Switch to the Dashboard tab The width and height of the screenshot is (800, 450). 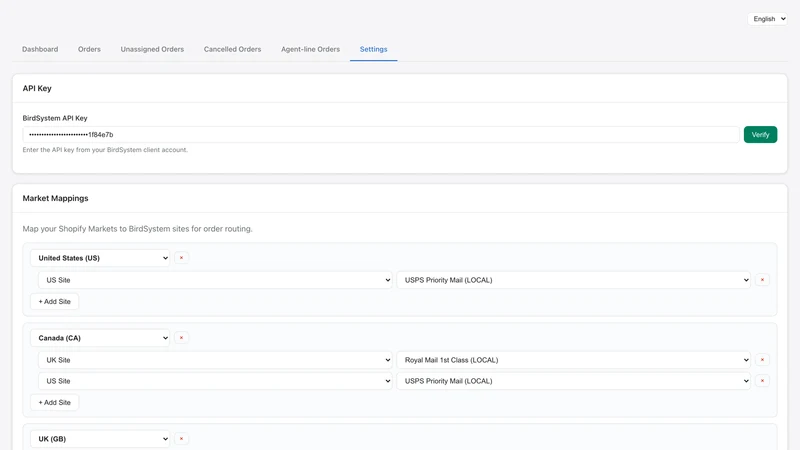point(40,49)
